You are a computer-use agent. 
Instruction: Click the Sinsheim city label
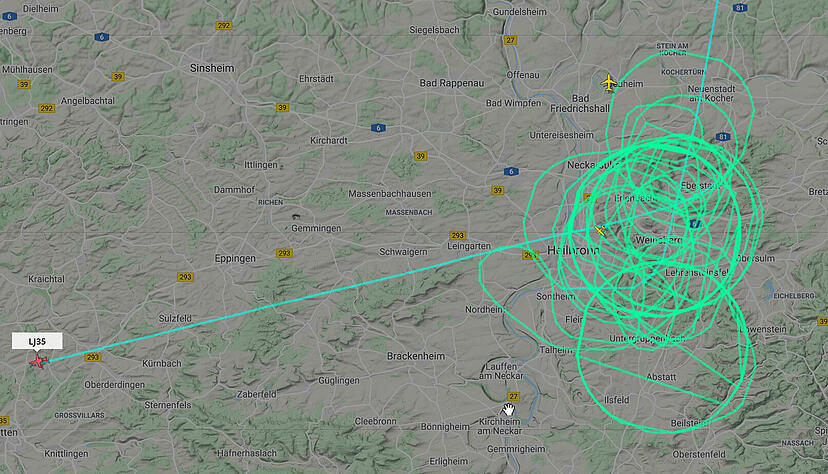212,68
